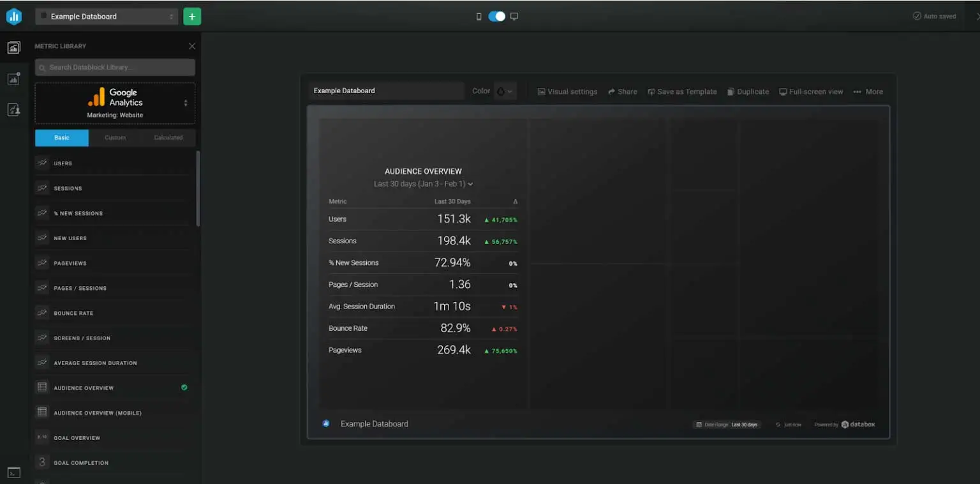980x484 pixels.
Task: Open the Metric Library sidebar icon
Action: click(x=14, y=47)
